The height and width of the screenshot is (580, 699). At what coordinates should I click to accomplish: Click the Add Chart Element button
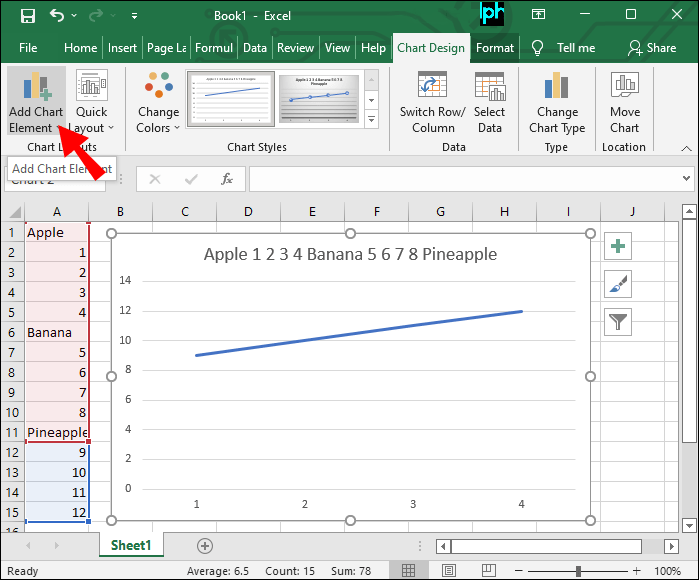pyautogui.click(x=36, y=102)
